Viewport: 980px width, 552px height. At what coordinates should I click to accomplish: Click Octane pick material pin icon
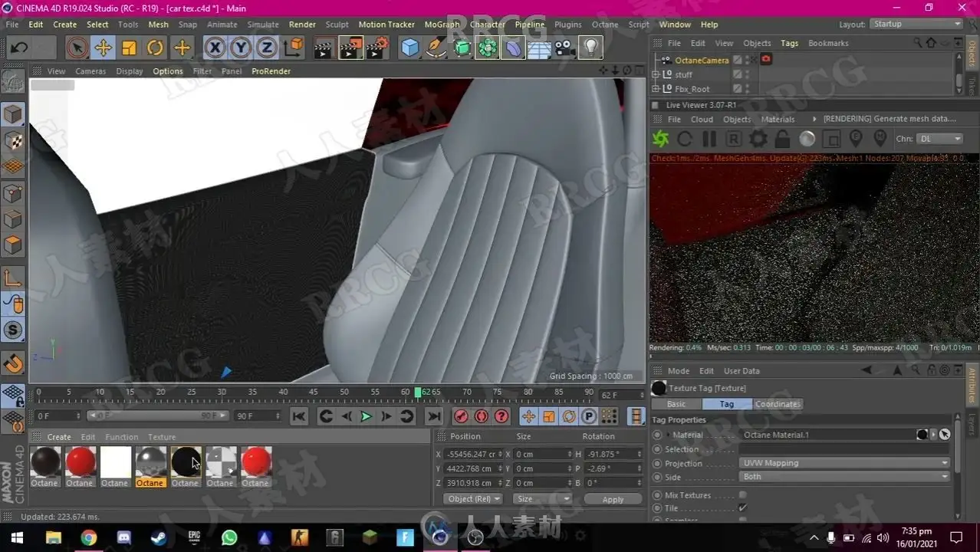pos(880,139)
